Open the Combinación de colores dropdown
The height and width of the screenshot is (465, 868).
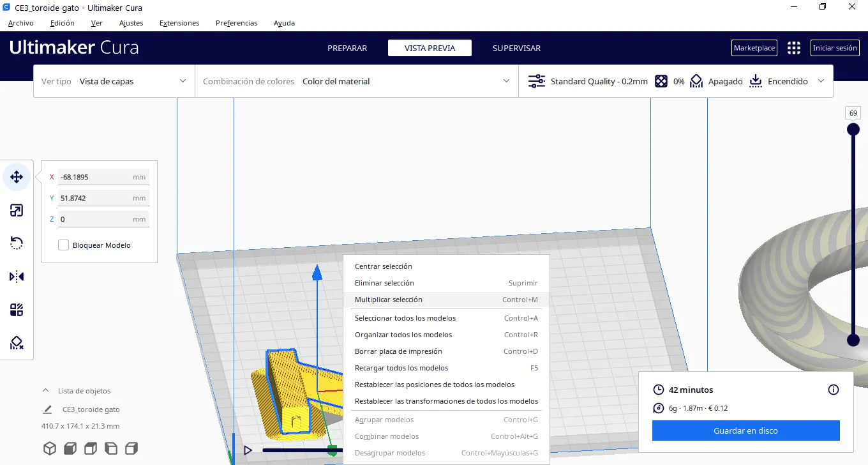356,81
